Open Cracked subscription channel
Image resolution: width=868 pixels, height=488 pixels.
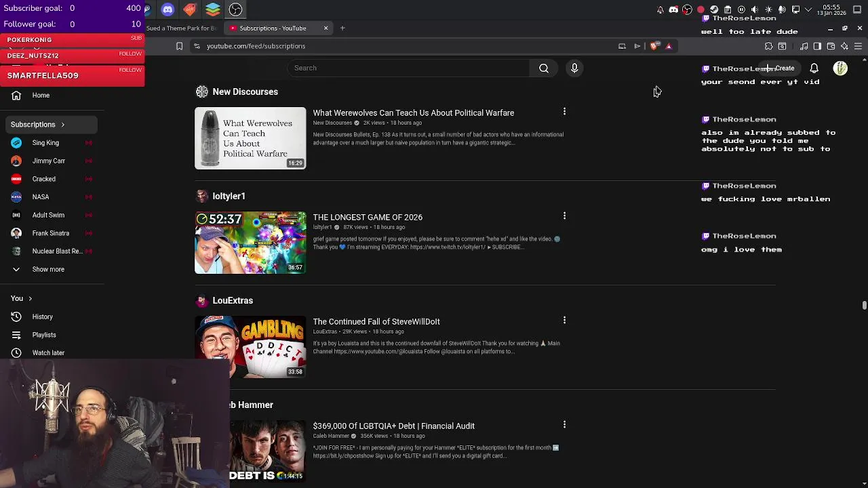tap(43, 179)
